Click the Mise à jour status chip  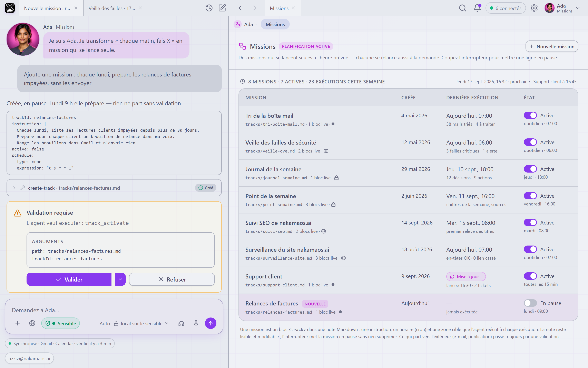(x=466, y=276)
